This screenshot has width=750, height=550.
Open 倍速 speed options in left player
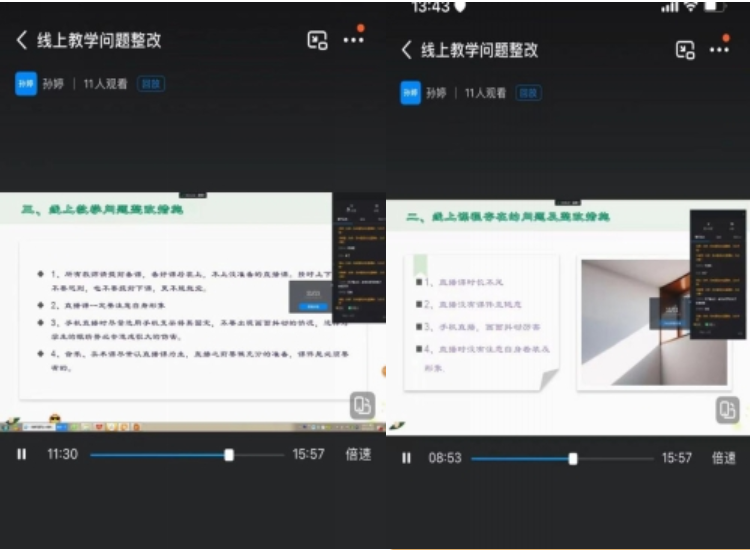coord(358,454)
